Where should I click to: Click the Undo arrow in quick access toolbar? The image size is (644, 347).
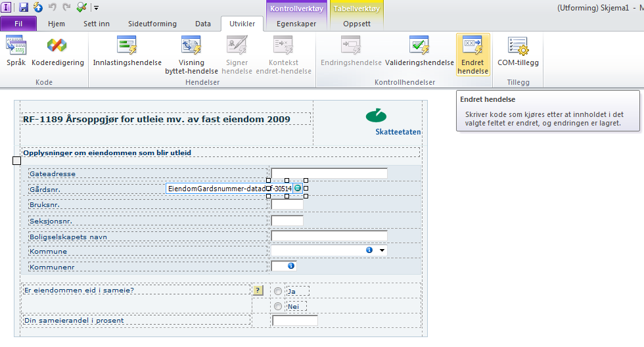[x=52, y=7]
